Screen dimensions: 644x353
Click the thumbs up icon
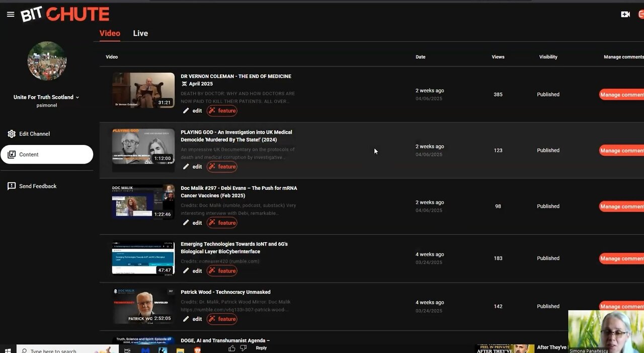click(232, 348)
